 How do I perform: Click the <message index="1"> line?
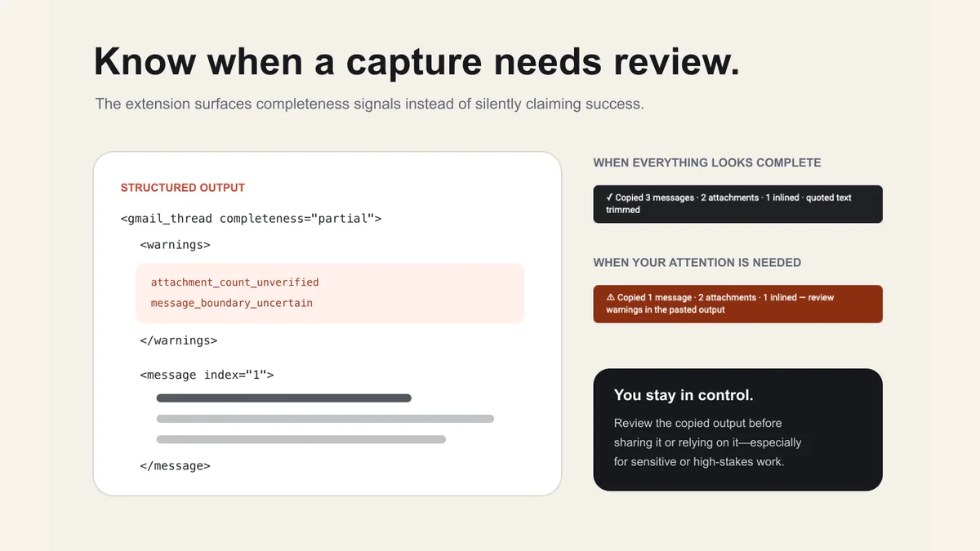click(207, 375)
